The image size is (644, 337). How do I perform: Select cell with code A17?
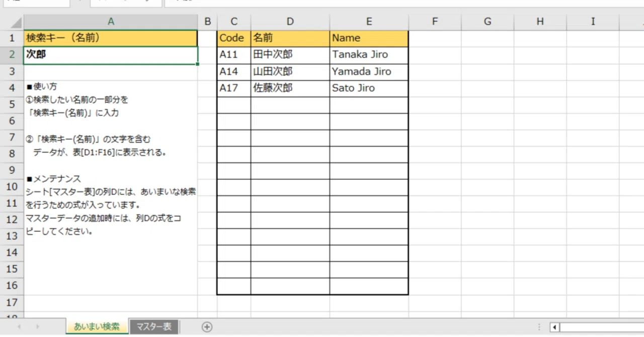pos(234,88)
